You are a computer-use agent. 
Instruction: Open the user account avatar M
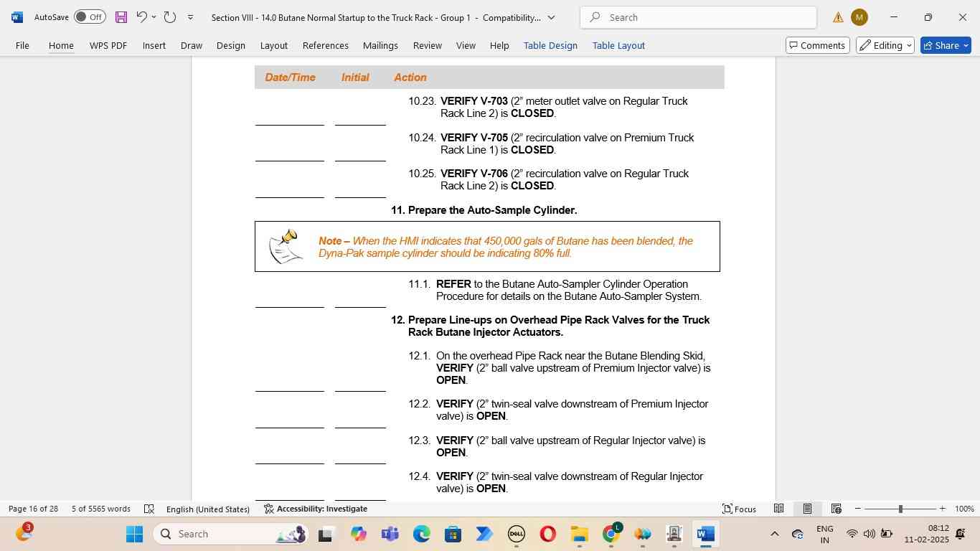coord(859,17)
